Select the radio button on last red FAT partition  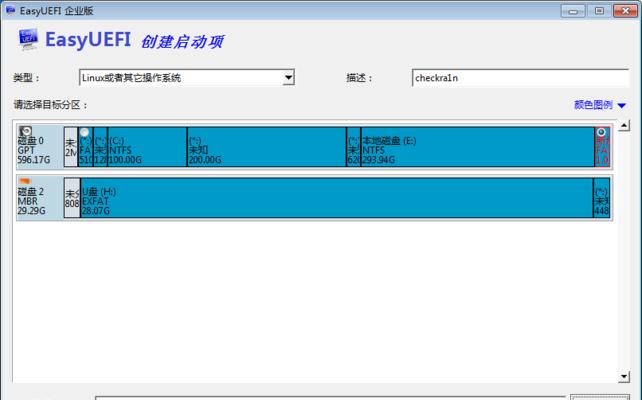[601, 132]
